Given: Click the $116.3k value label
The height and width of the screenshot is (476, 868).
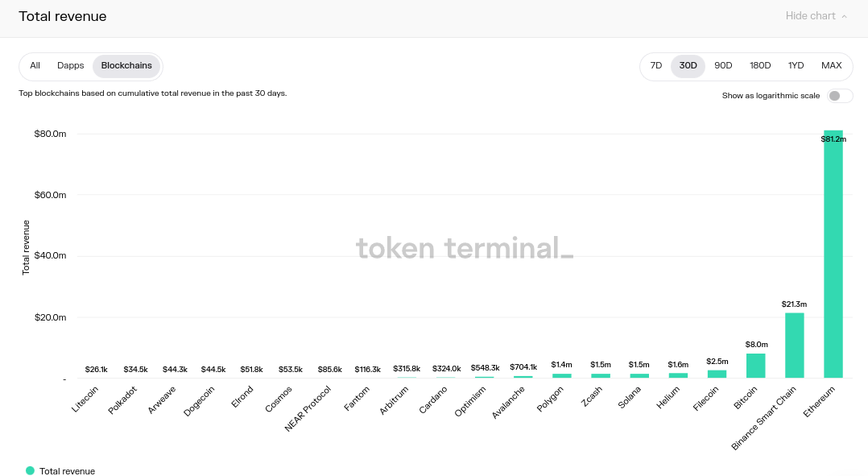Looking at the screenshot, I should pyautogui.click(x=367, y=369).
